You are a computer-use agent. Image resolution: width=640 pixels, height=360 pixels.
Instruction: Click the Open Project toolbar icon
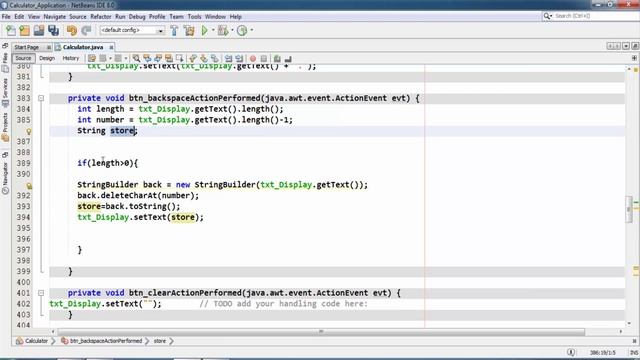pyautogui.click(x=39, y=31)
